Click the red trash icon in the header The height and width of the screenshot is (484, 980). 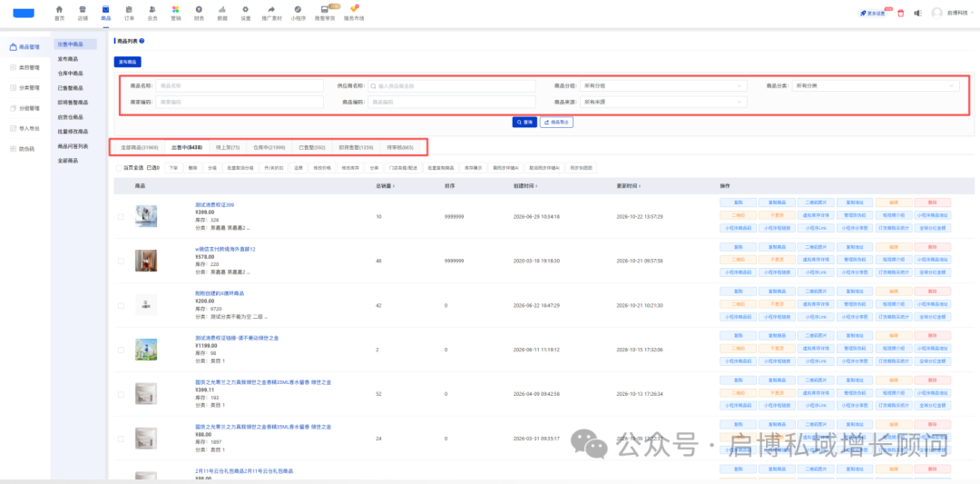[x=901, y=13]
